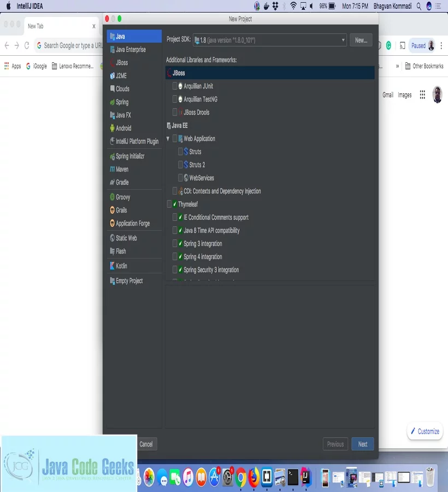
Task: Open IntelliJ IDEA menu in menu bar
Action: click(30, 6)
